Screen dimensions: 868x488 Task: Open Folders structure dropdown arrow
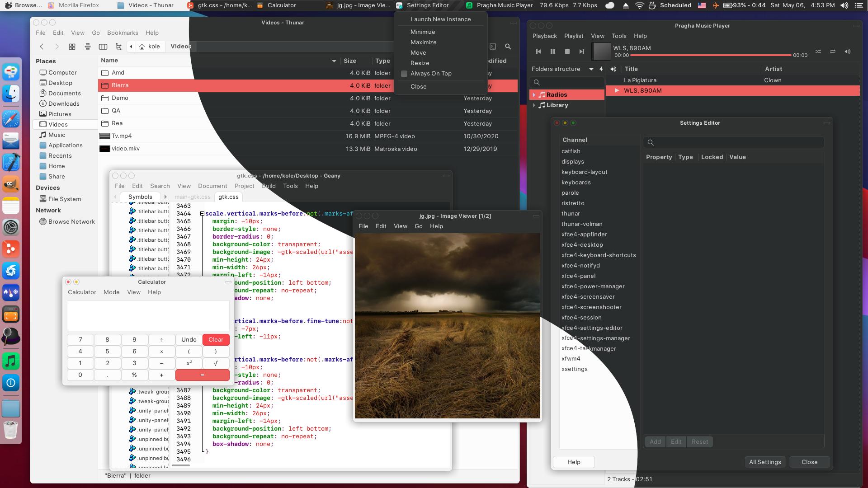[591, 69]
